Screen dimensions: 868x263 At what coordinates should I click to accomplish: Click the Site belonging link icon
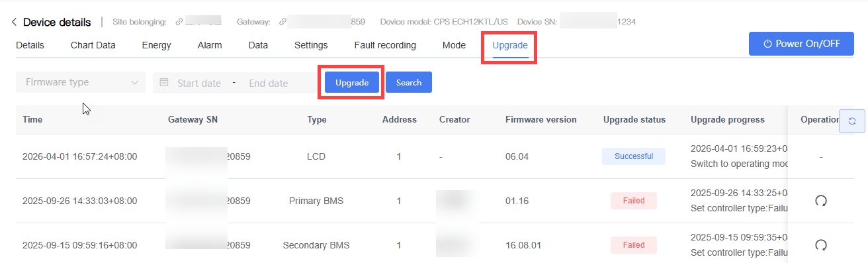(179, 22)
